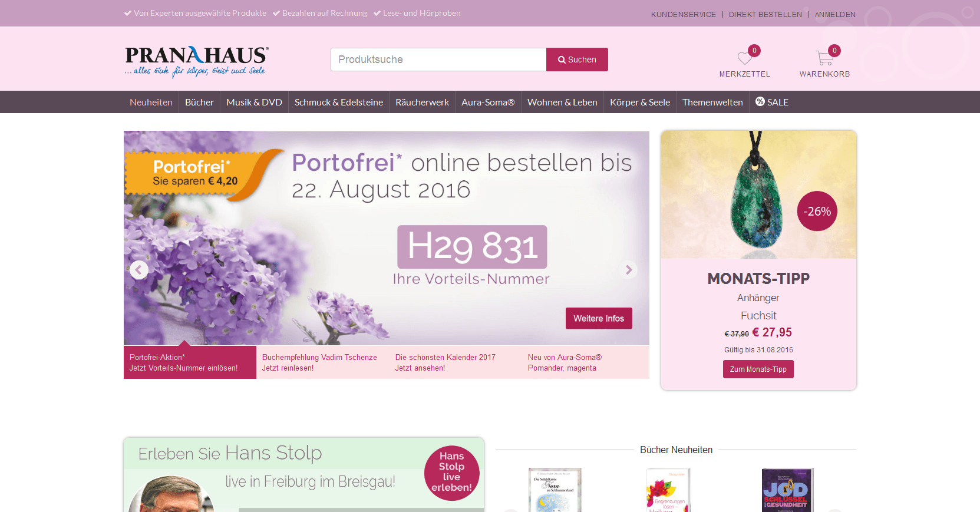Open the Bücher menu

199,102
